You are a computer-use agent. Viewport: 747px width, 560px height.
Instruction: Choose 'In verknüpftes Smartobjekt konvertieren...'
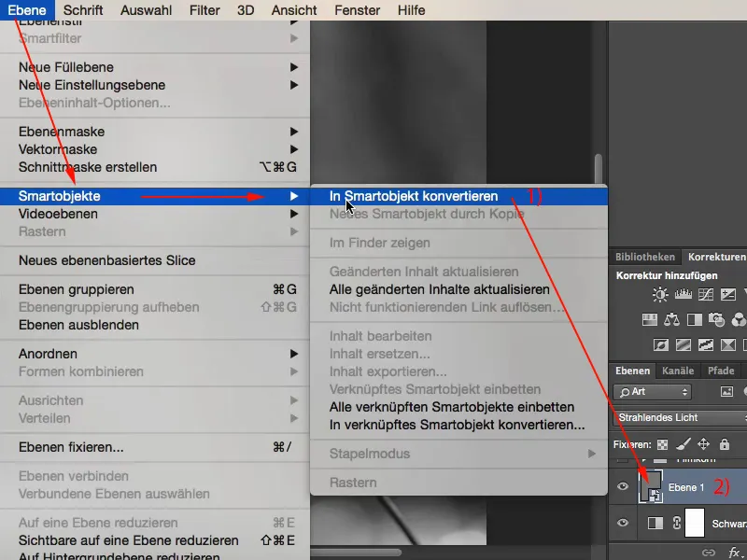pyautogui.click(x=458, y=425)
